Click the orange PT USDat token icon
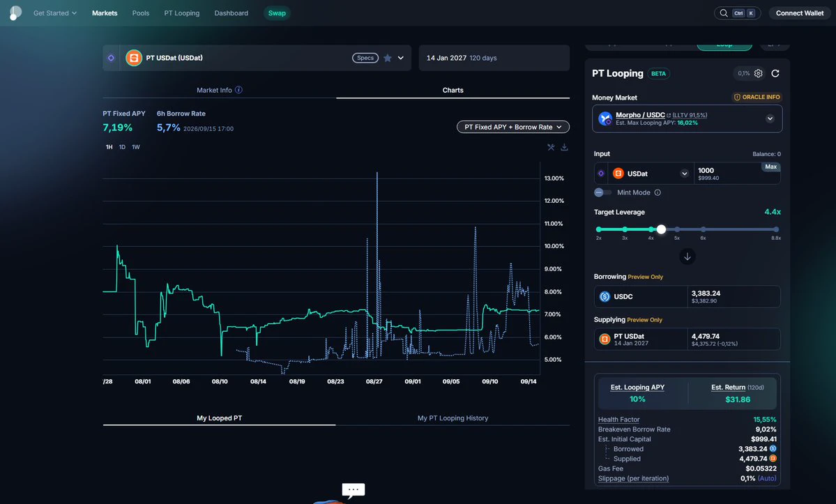Viewport: 836px width, 504px height. 134,58
